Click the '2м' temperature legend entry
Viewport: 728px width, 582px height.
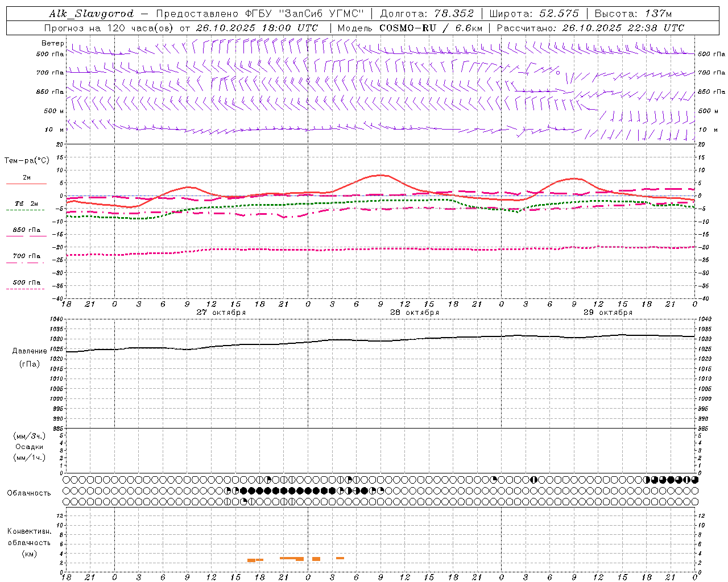pyautogui.click(x=27, y=178)
